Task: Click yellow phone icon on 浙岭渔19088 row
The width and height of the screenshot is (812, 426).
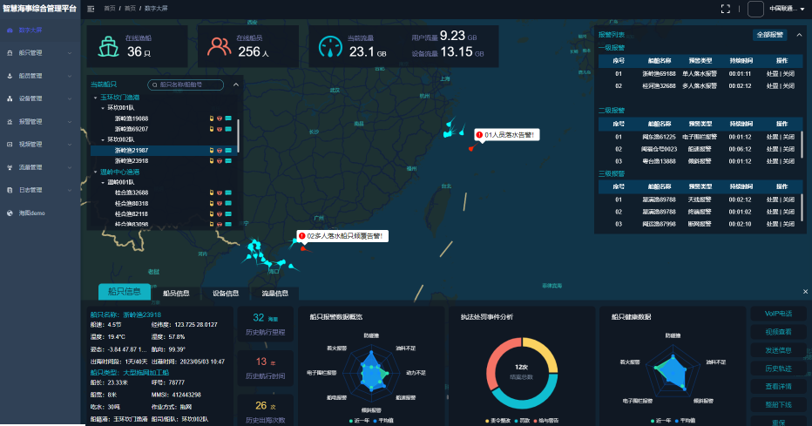Action: pyautogui.click(x=211, y=119)
